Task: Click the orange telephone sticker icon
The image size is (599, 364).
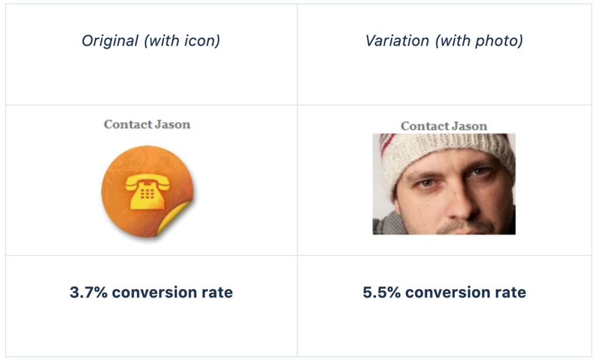Action: pyautogui.click(x=147, y=192)
